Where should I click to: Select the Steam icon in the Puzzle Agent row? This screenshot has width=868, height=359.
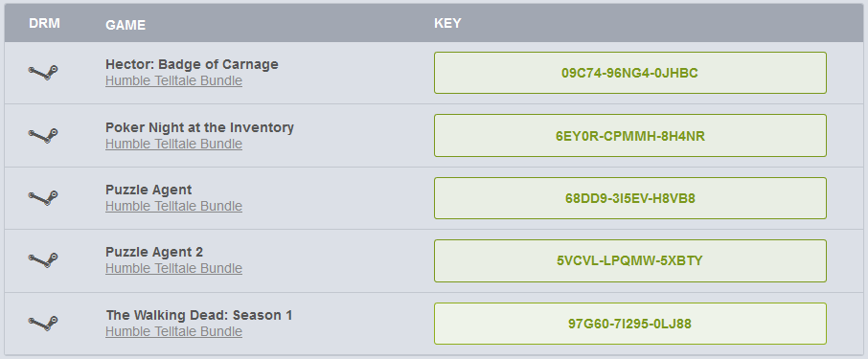pyautogui.click(x=43, y=198)
